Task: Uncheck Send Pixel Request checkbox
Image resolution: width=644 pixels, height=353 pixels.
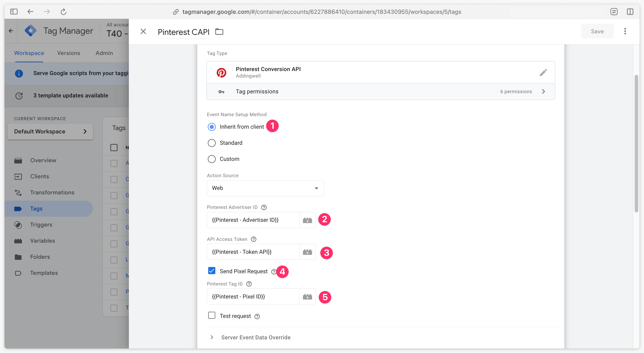Action: 212,271
